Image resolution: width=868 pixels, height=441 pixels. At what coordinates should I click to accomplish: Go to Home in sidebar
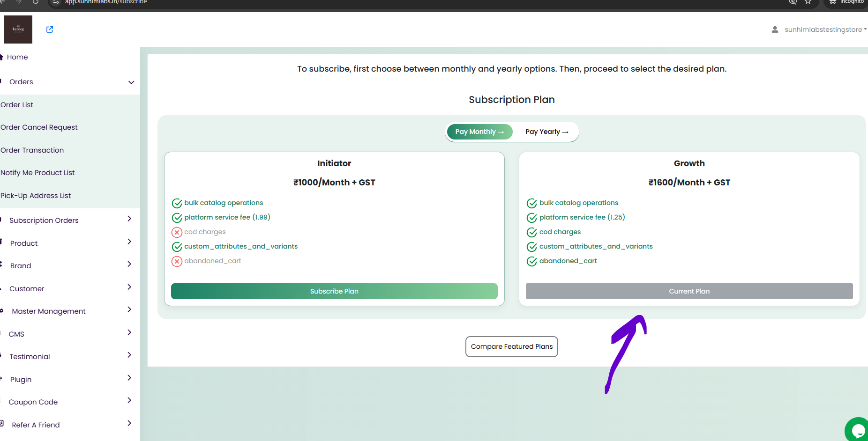click(x=17, y=57)
